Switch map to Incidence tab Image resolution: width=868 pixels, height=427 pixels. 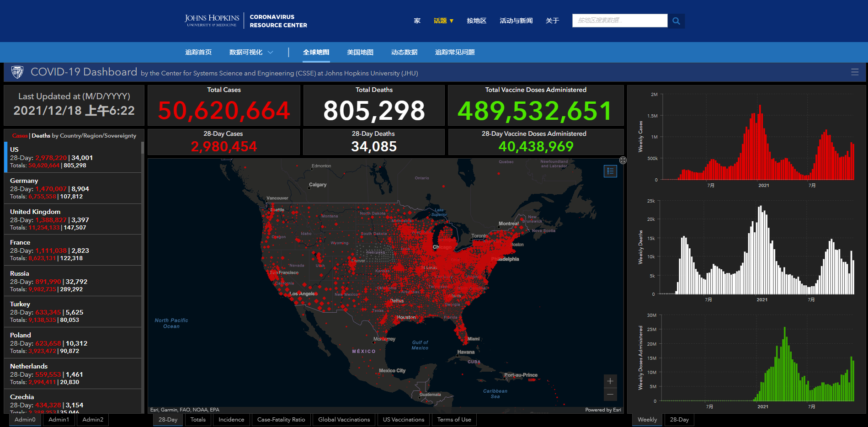231,420
